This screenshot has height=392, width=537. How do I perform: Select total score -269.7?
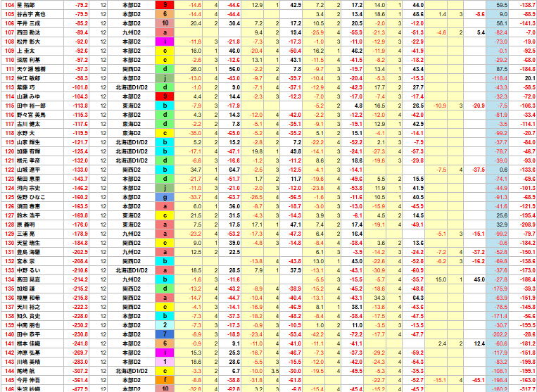point(80,353)
